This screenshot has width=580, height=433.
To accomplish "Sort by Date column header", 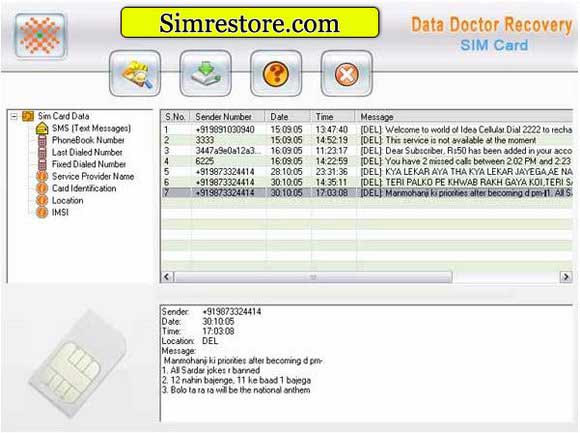I will click(x=287, y=117).
